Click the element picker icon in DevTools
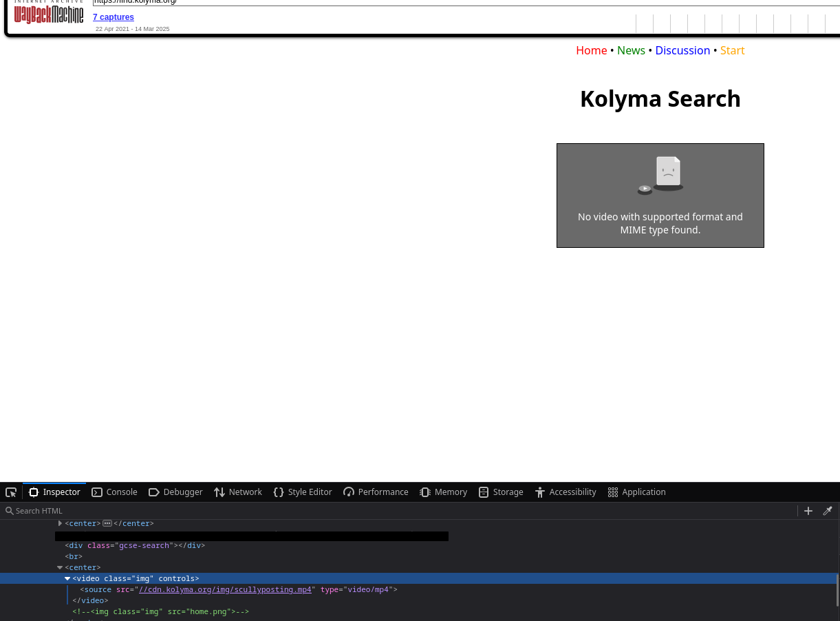Image resolution: width=840 pixels, height=621 pixels. tap(11, 492)
